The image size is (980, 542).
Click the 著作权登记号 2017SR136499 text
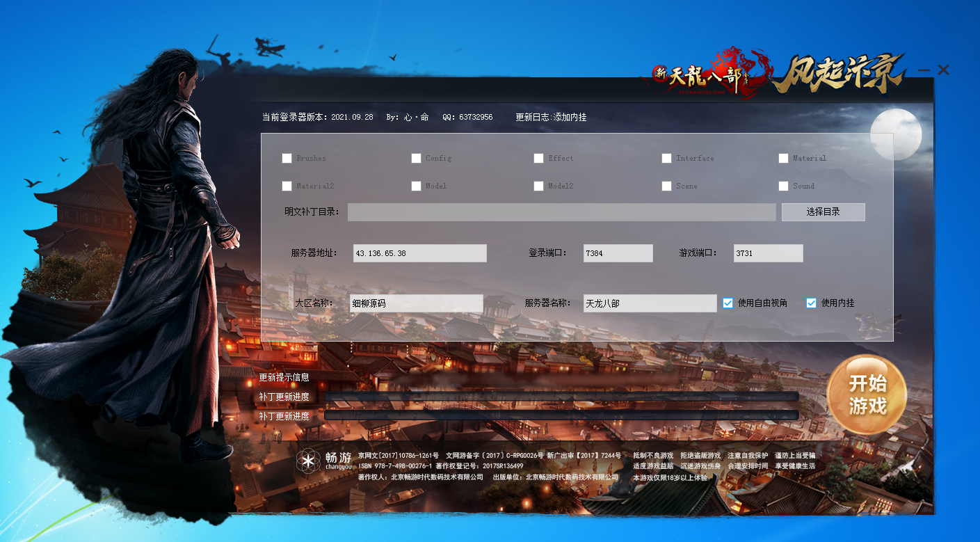(x=479, y=465)
